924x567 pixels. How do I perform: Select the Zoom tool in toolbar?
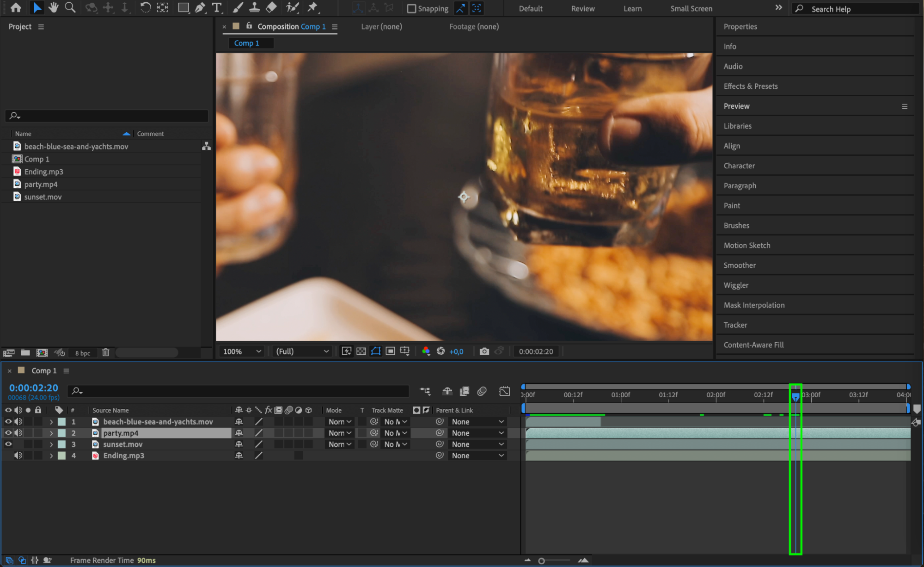coord(70,7)
